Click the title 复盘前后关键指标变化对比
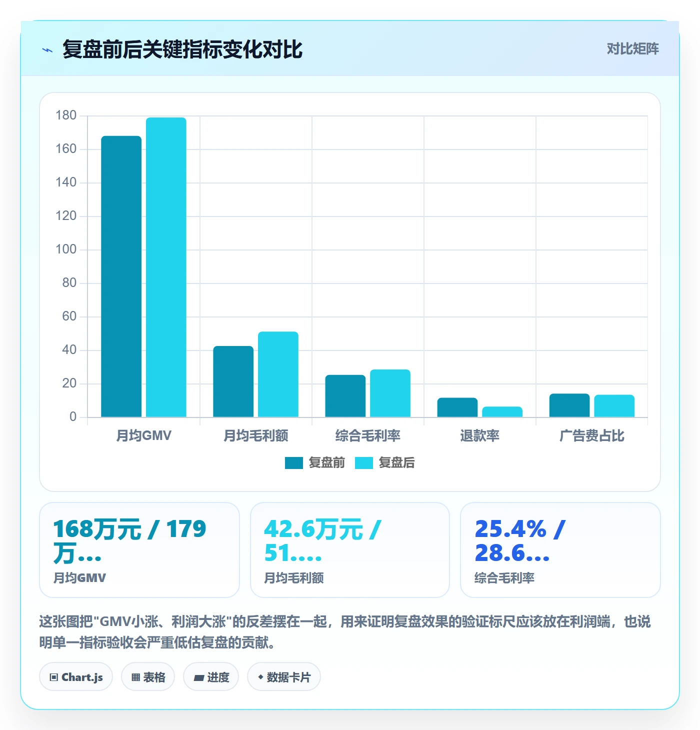Viewport: 700px width, 730px height. (x=182, y=49)
